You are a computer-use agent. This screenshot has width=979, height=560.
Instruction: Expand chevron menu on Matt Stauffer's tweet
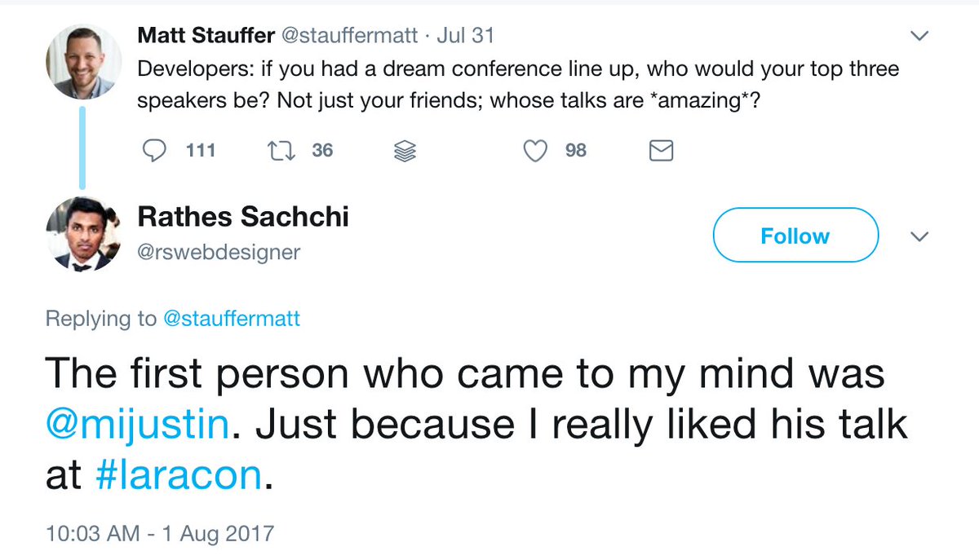[919, 37]
